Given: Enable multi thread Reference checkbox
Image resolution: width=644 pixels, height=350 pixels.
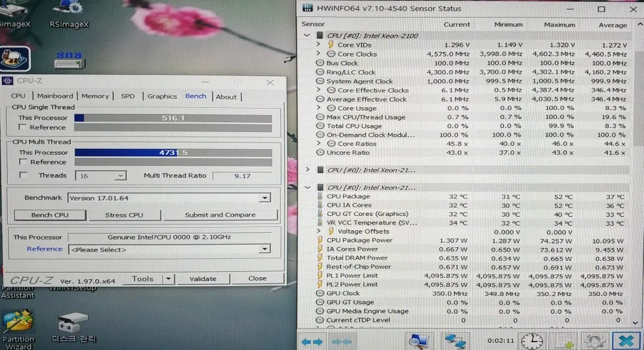Looking at the screenshot, I should [x=23, y=161].
